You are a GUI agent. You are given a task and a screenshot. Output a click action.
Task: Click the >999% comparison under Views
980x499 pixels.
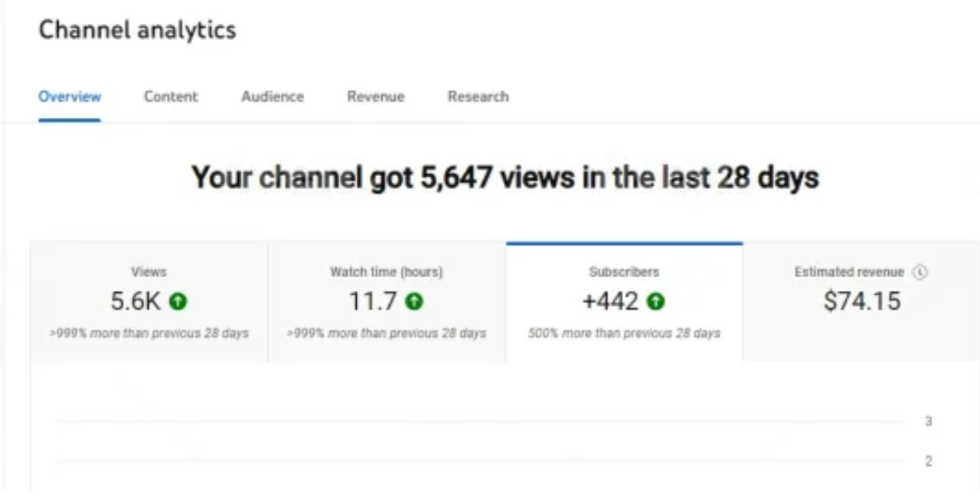pos(149,334)
